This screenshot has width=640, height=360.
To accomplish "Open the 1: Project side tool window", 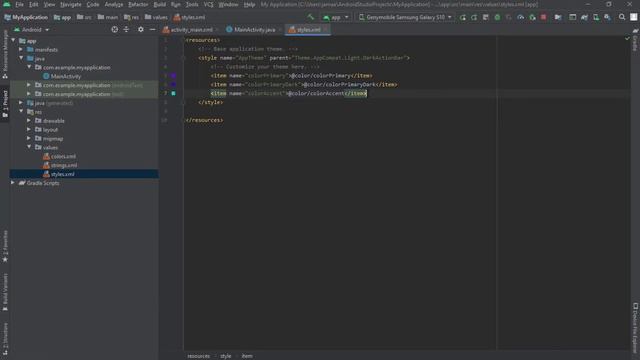I will click(x=5, y=104).
